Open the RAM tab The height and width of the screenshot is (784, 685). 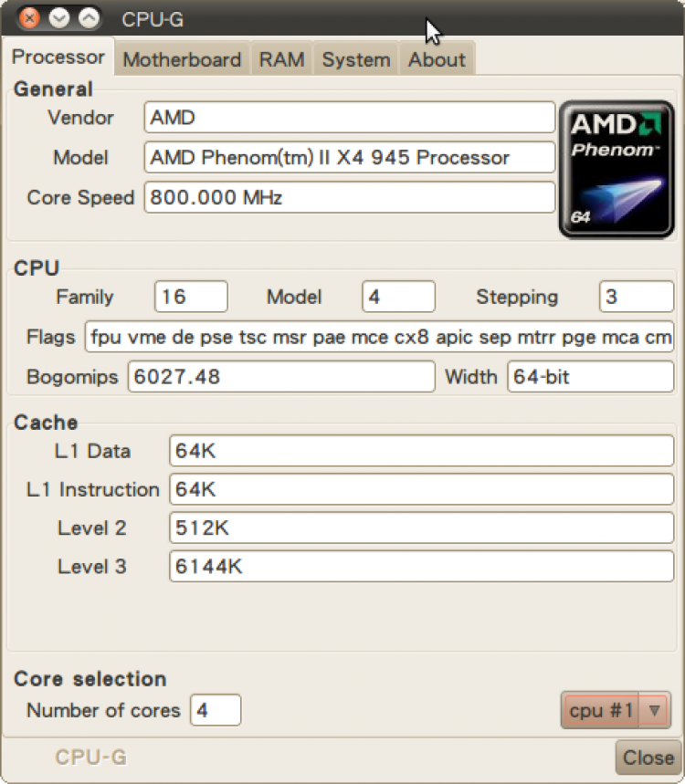pyautogui.click(x=281, y=59)
